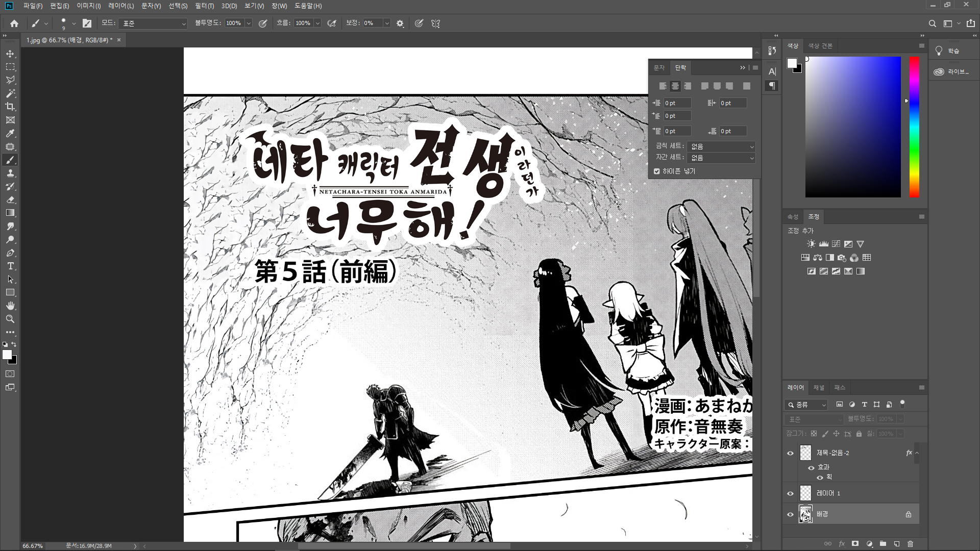Screen dimensions: 980x551
Task: Select the Gradient tool
Action: coord(10,213)
